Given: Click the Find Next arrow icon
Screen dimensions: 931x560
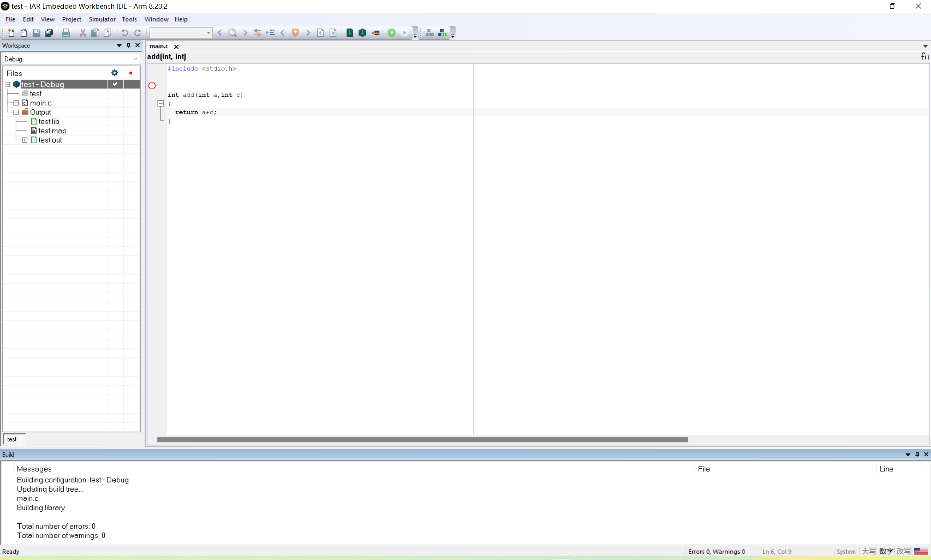Looking at the screenshot, I should (245, 33).
